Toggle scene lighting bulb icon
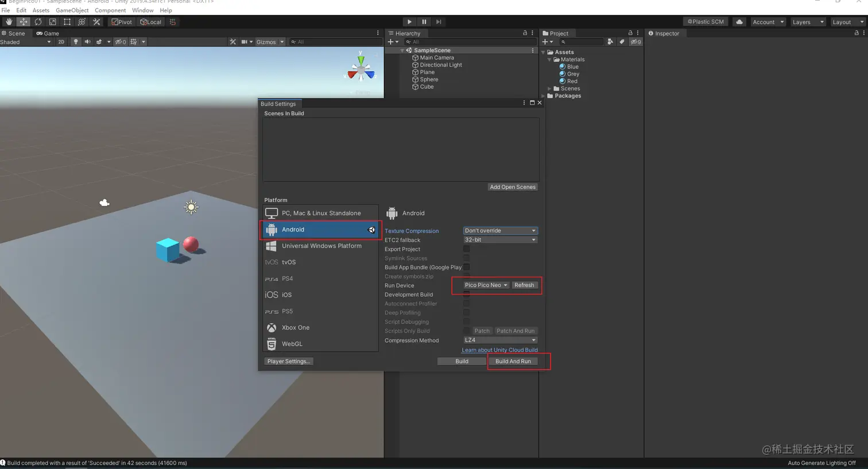868x469 pixels. (75, 42)
